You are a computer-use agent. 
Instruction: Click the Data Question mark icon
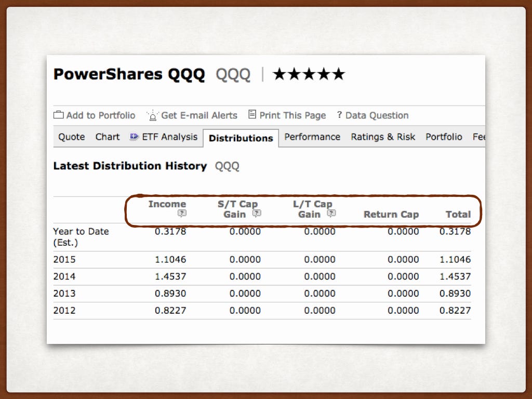point(339,115)
